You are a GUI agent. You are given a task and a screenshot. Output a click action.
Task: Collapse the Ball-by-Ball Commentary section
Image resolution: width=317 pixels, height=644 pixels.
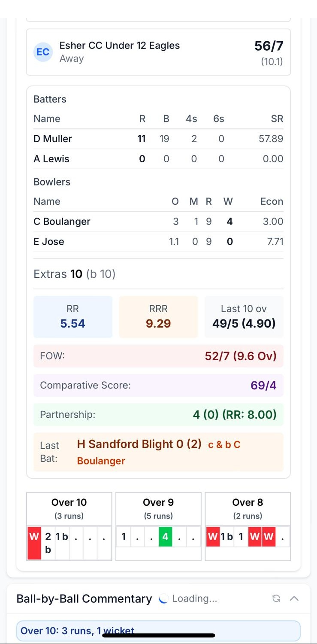tap(294, 598)
